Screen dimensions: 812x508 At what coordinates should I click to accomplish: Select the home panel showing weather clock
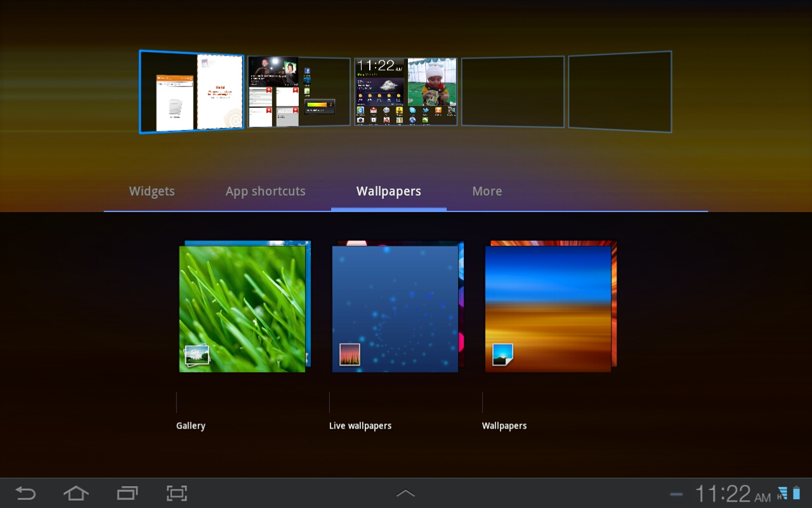pos(405,91)
